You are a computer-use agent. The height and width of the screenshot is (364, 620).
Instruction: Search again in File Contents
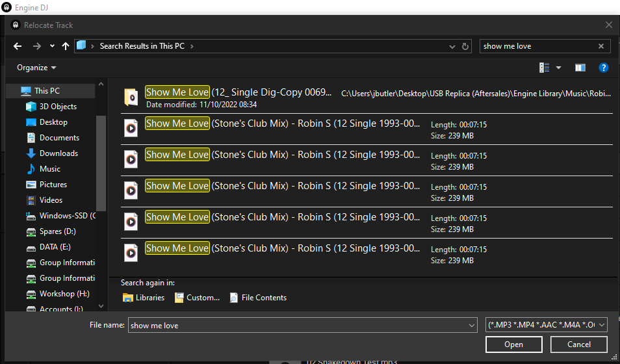coord(258,298)
